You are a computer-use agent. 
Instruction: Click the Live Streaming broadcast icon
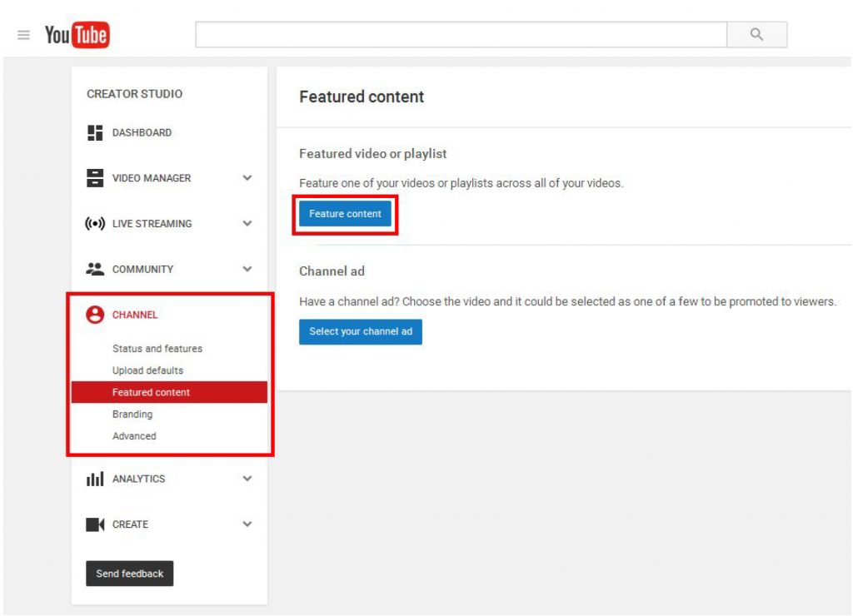94,223
